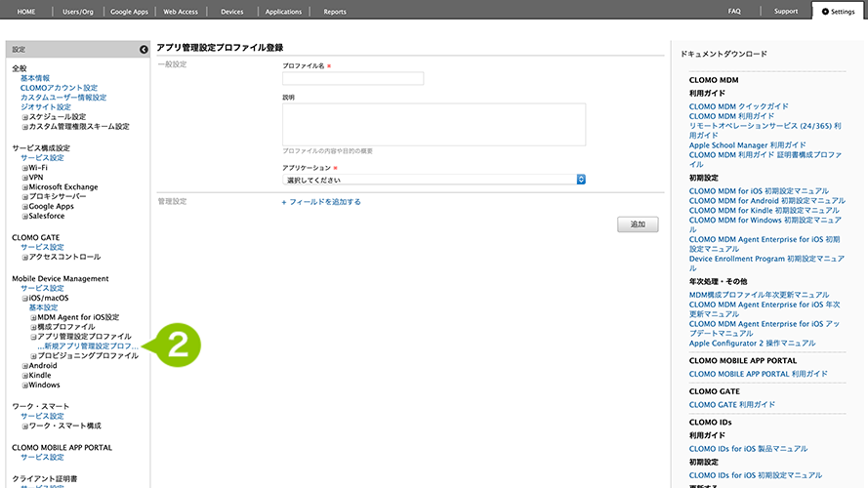Go to the HOME menu
This screenshot has height=488, width=868.
[26, 12]
